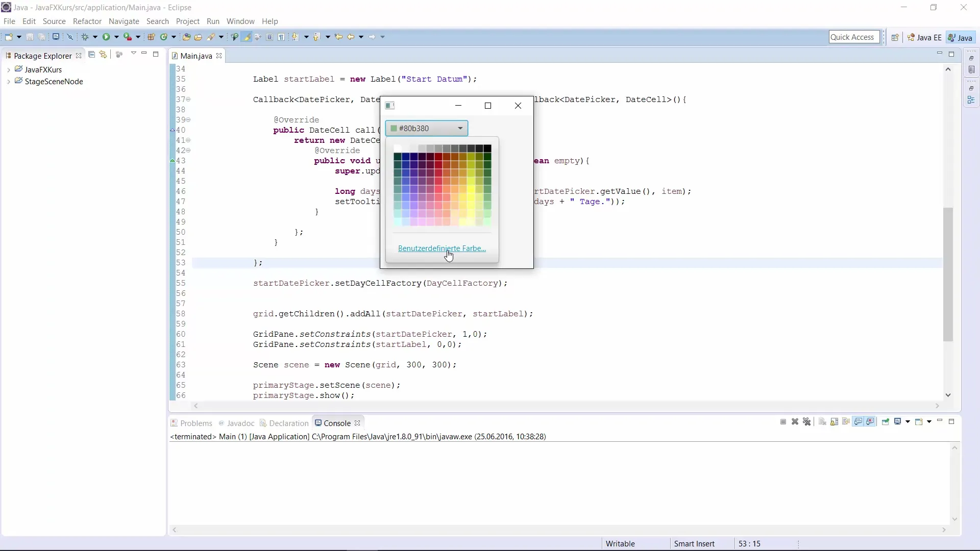980x551 pixels.
Task: Switch to the Java EE perspective
Action: pyautogui.click(x=924, y=37)
